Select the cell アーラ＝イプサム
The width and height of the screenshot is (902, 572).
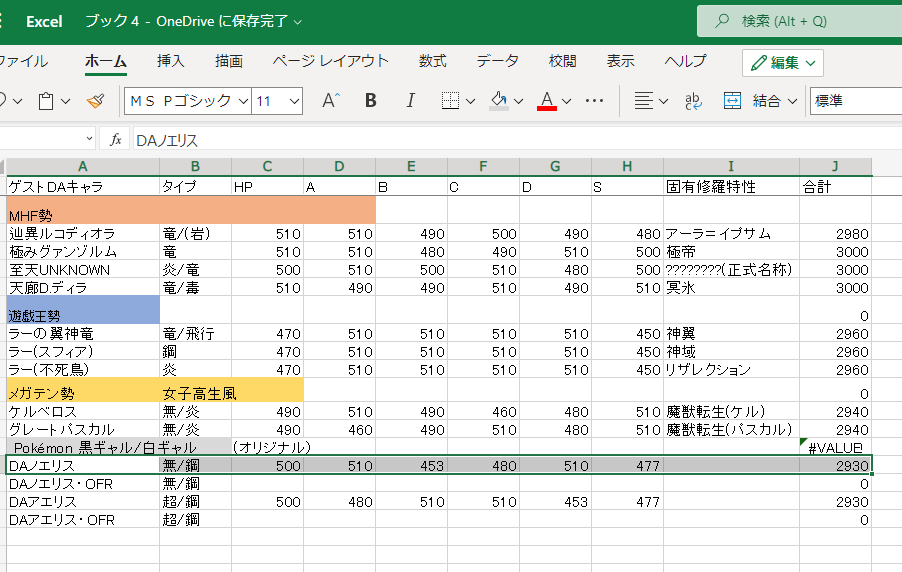pos(731,234)
